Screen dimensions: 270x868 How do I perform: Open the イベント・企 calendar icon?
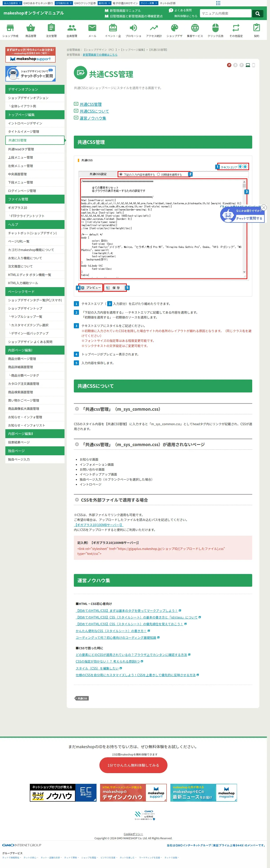tap(113, 28)
